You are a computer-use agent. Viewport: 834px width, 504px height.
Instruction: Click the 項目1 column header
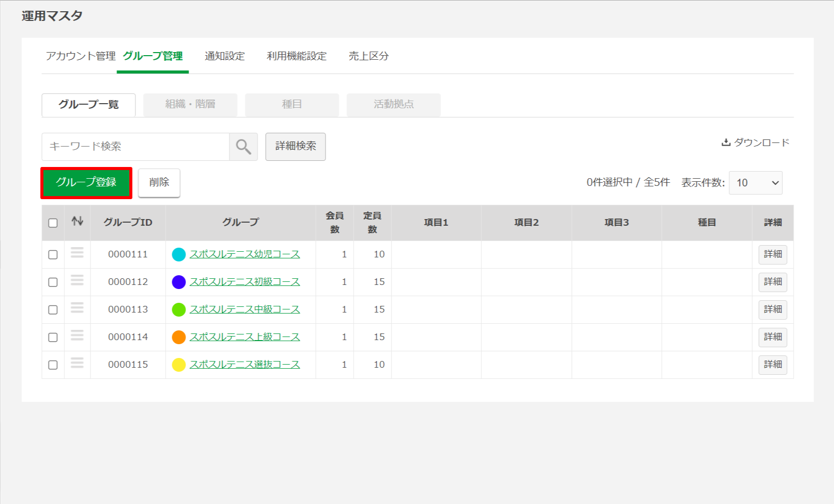(436, 223)
